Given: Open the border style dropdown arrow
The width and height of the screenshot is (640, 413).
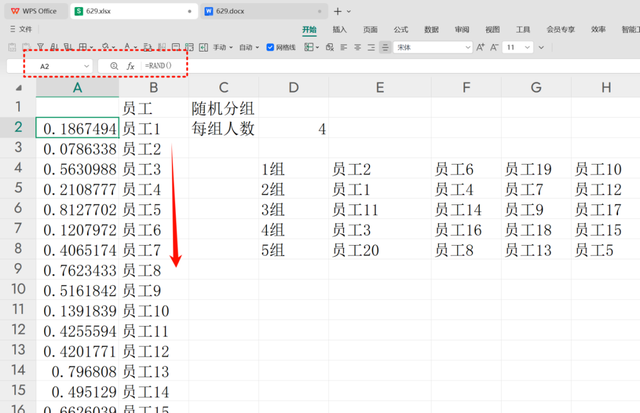Looking at the screenshot, I should coord(92,47).
